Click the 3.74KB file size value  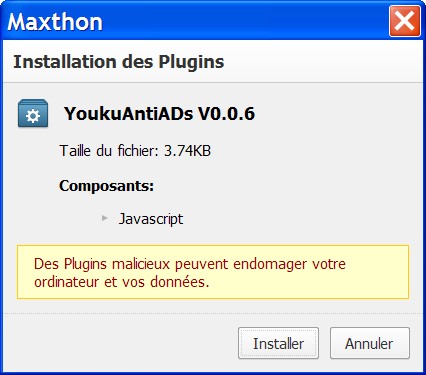tap(187, 151)
